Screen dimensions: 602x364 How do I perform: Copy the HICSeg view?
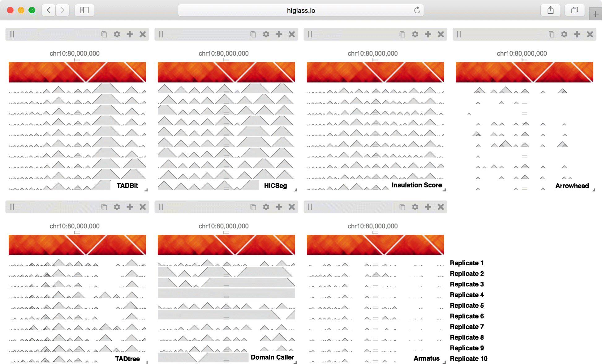point(253,34)
